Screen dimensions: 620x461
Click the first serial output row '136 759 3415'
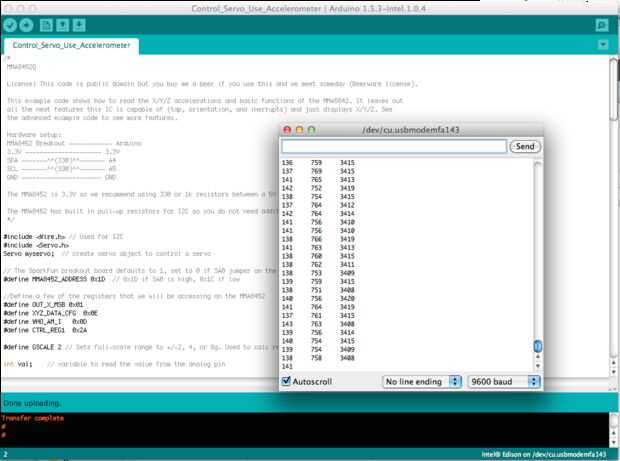pos(318,162)
